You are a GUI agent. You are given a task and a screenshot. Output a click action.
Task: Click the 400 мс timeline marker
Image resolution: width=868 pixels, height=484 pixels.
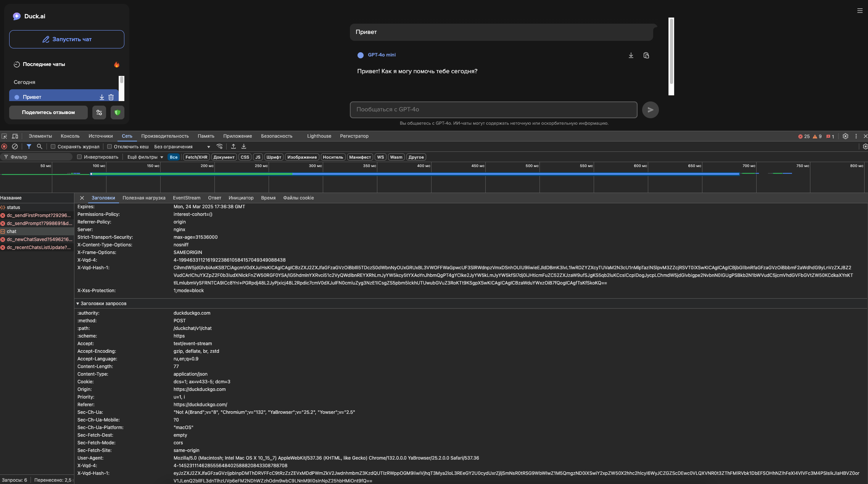(x=424, y=166)
